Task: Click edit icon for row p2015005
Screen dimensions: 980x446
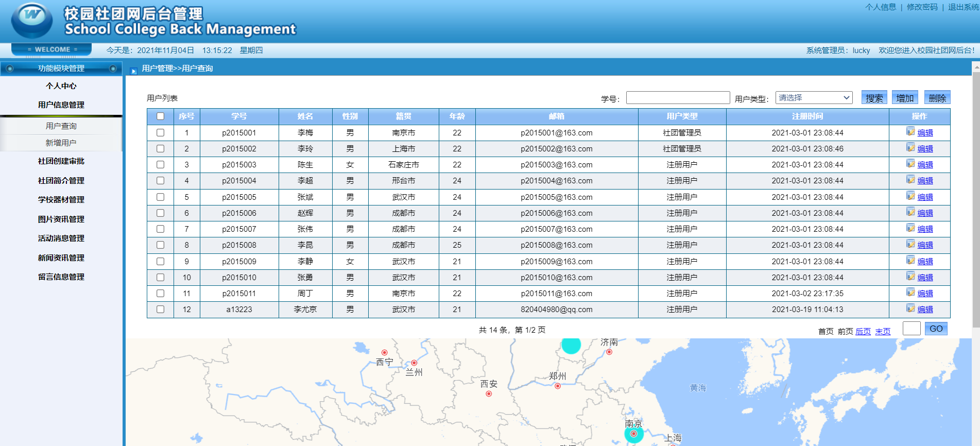Action: 910,196
